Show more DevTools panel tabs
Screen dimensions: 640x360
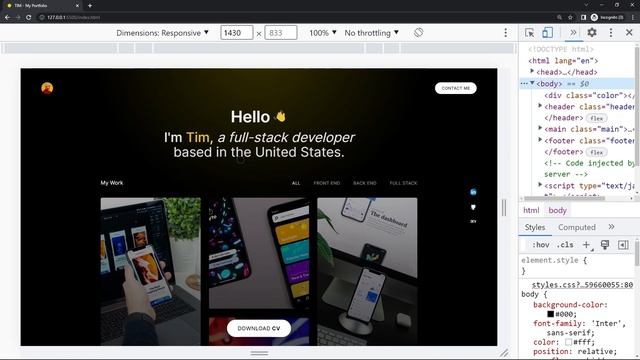573,33
